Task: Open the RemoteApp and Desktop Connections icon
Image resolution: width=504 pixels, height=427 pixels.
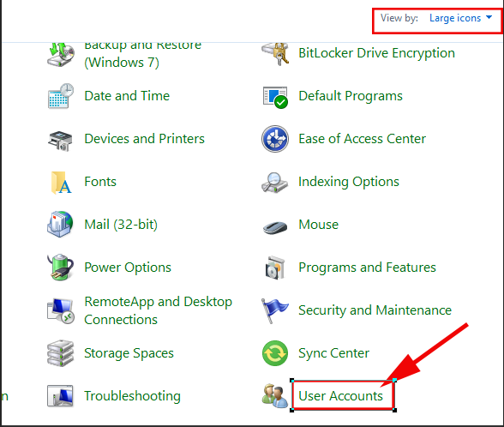Action: pos(61,310)
